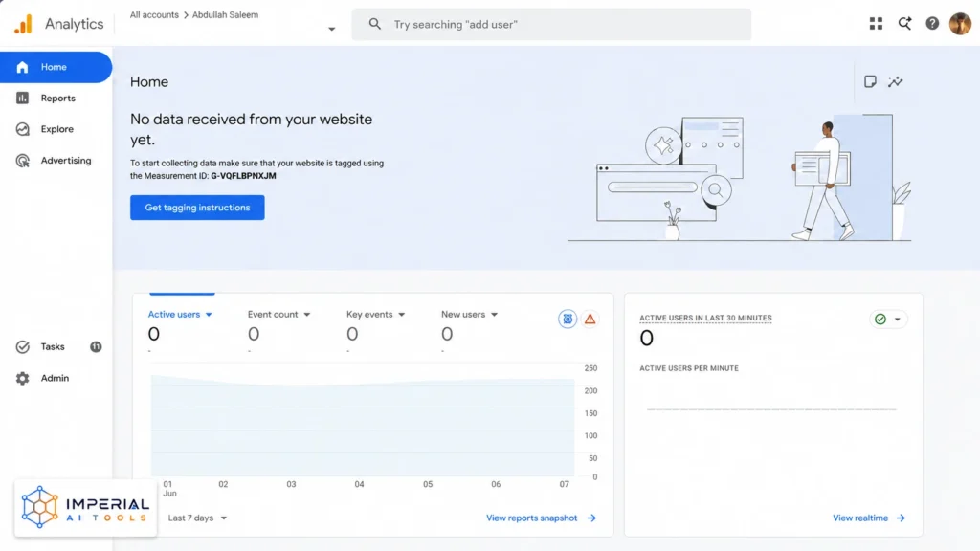Click Get tagging instructions button
Image resolution: width=980 pixels, height=551 pixels.
tap(197, 208)
